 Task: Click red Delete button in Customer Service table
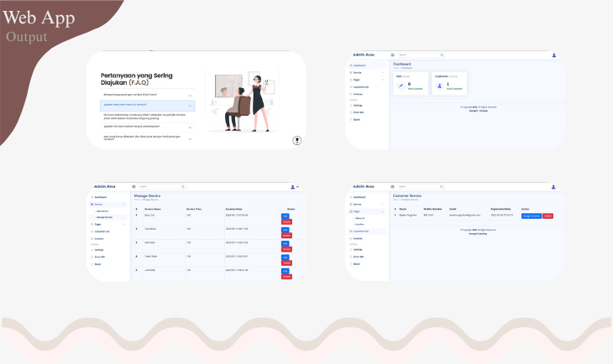tap(548, 216)
